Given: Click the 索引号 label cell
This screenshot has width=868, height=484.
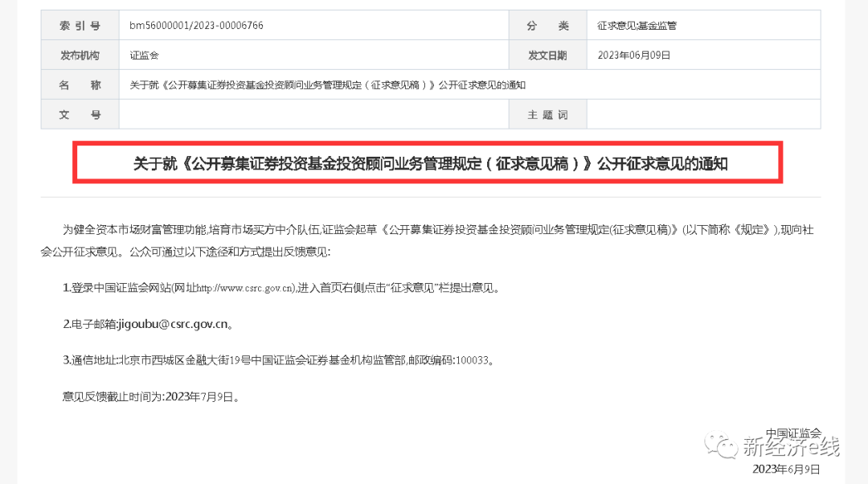Looking at the screenshot, I should pos(80,26).
